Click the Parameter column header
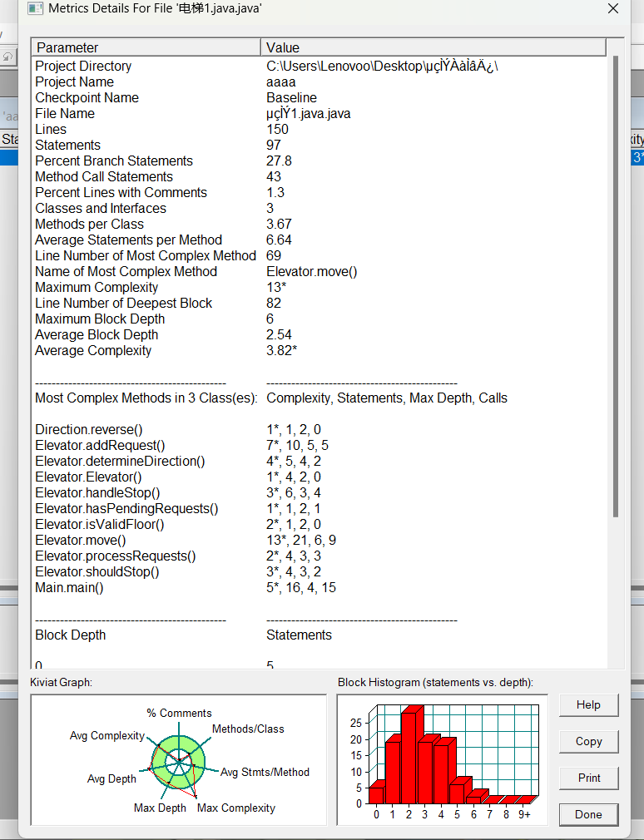 tap(146, 47)
